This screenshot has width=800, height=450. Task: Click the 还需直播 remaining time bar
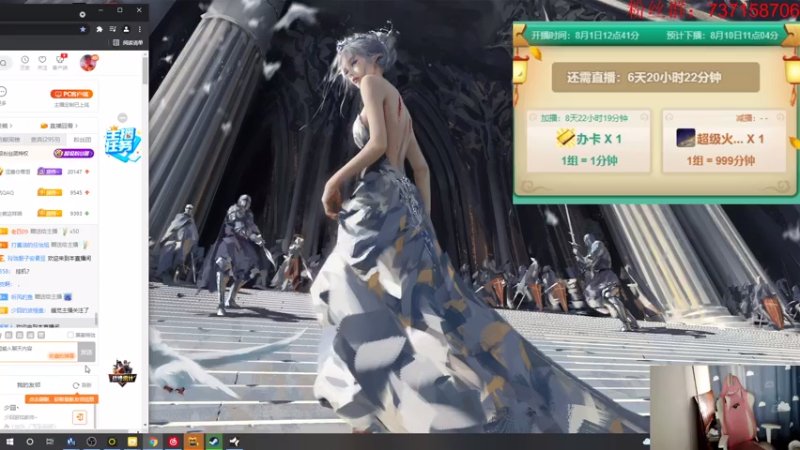coord(656,78)
